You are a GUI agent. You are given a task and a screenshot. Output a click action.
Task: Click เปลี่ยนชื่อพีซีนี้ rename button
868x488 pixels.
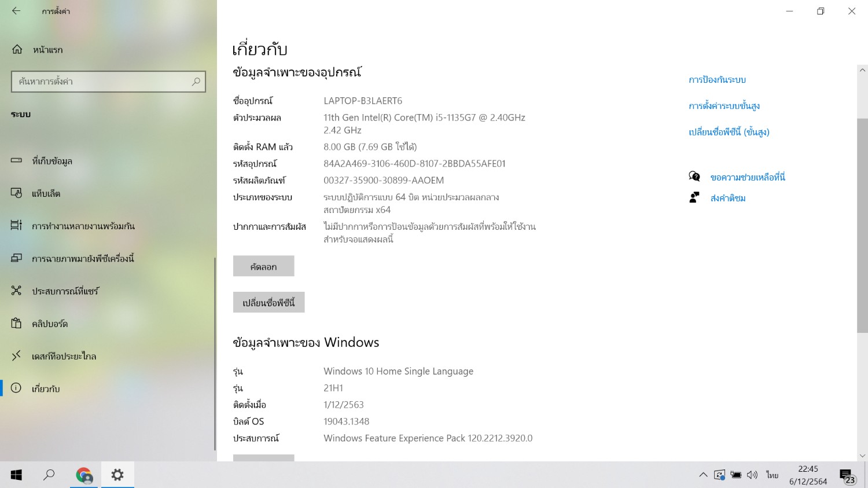tap(269, 302)
